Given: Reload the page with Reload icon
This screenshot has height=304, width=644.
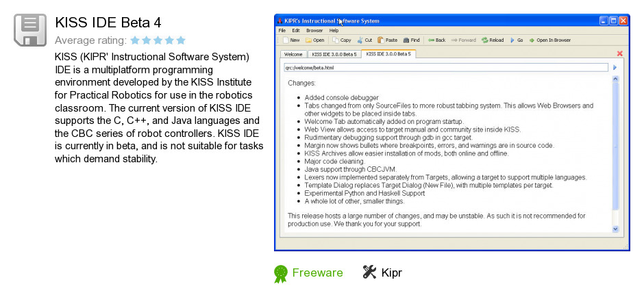Looking at the screenshot, I should click(484, 40).
